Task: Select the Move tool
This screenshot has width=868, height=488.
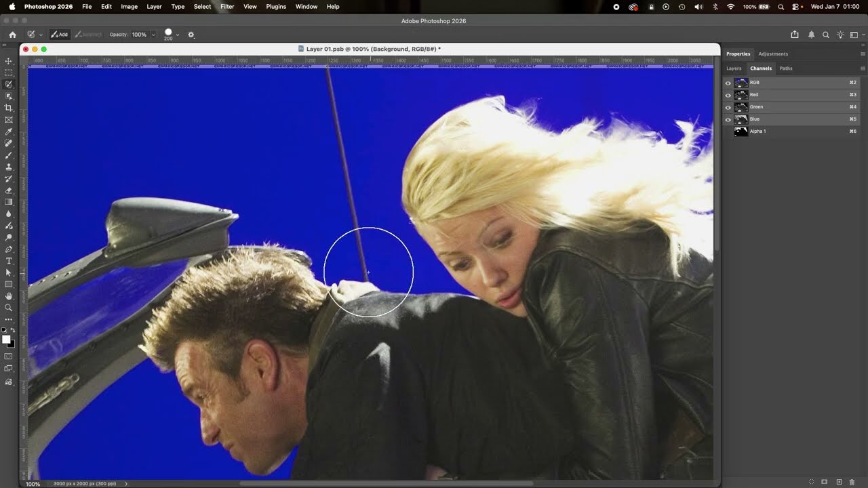Action: tap(9, 61)
